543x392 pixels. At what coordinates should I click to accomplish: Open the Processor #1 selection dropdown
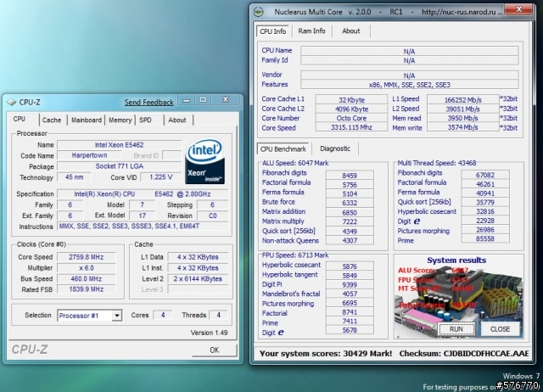click(x=117, y=316)
